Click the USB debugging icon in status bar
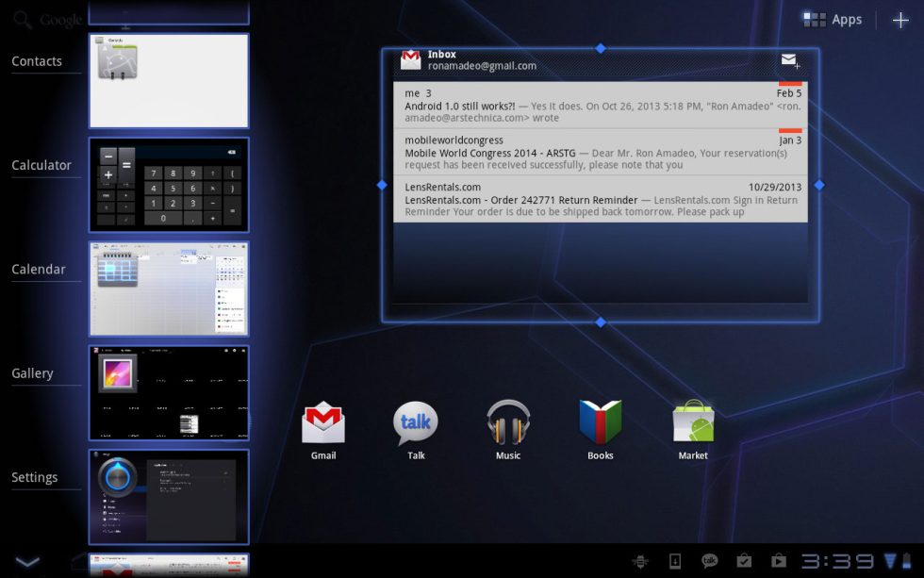924x578 pixels. click(639, 561)
